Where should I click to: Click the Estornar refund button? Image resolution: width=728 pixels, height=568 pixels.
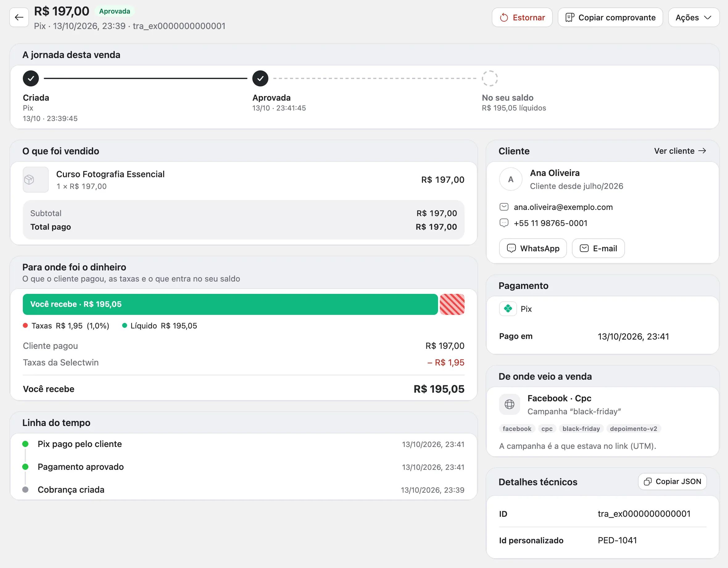(522, 17)
